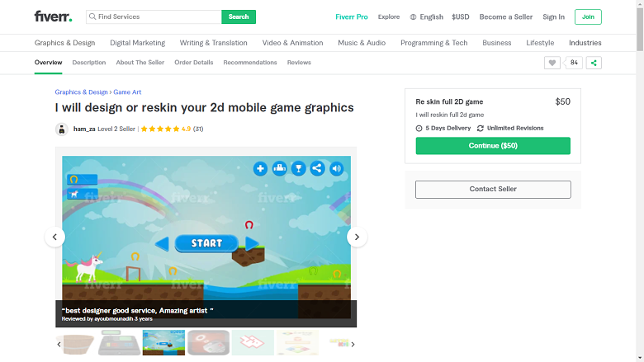The height and width of the screenshot is (362, 644).
Task: Go to next gallery image
Action: 357,237
